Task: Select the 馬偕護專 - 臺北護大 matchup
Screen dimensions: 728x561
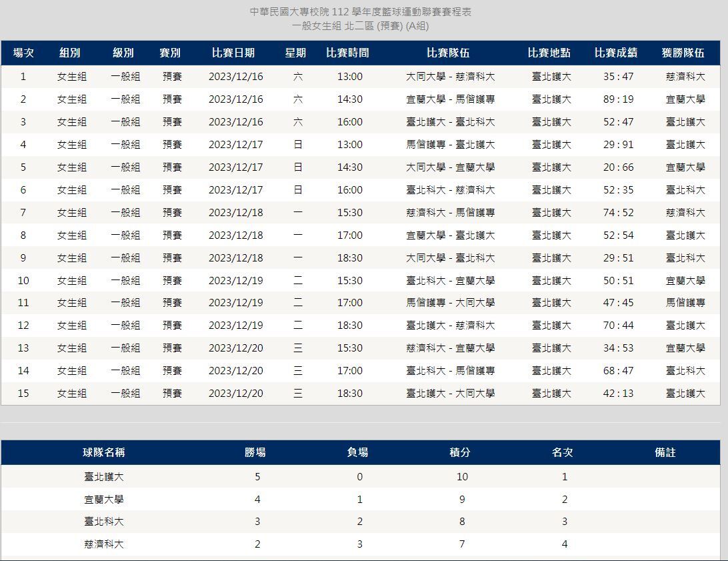Action: pyautogui.click(x=451, y=145)
